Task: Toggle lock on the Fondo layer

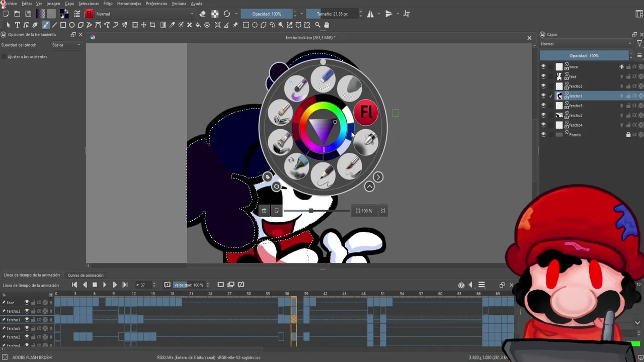Action: coord(628,135)
